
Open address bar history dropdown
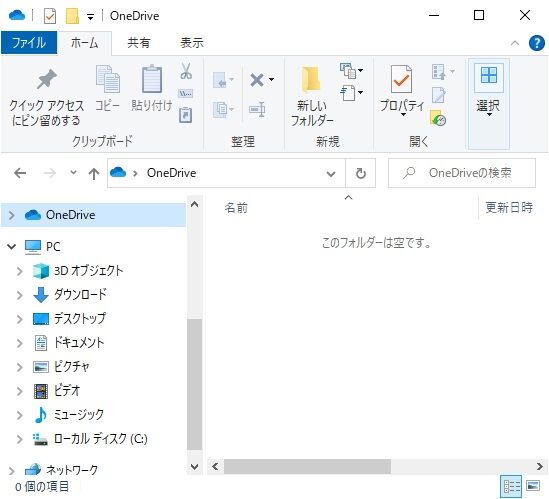[x=331, y=174]
